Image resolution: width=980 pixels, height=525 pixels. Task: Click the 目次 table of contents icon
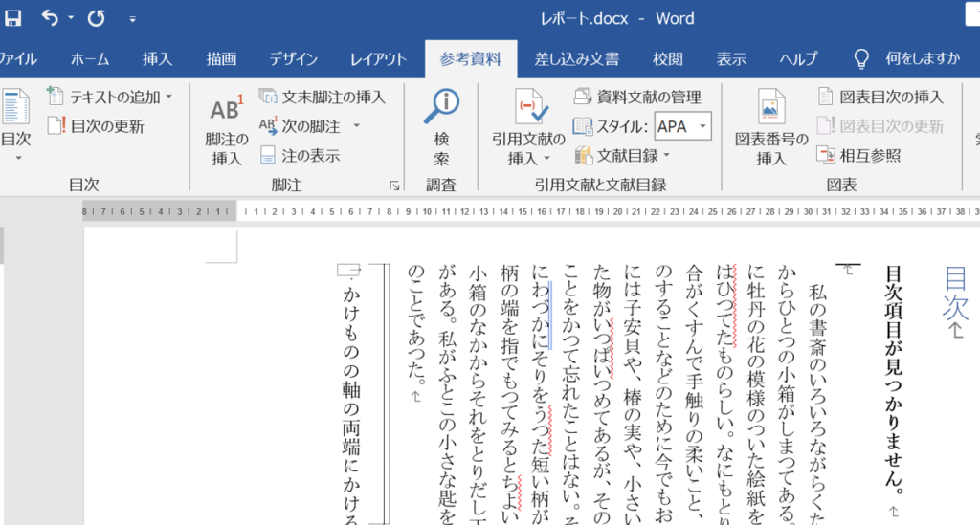[x=16, y=107]
